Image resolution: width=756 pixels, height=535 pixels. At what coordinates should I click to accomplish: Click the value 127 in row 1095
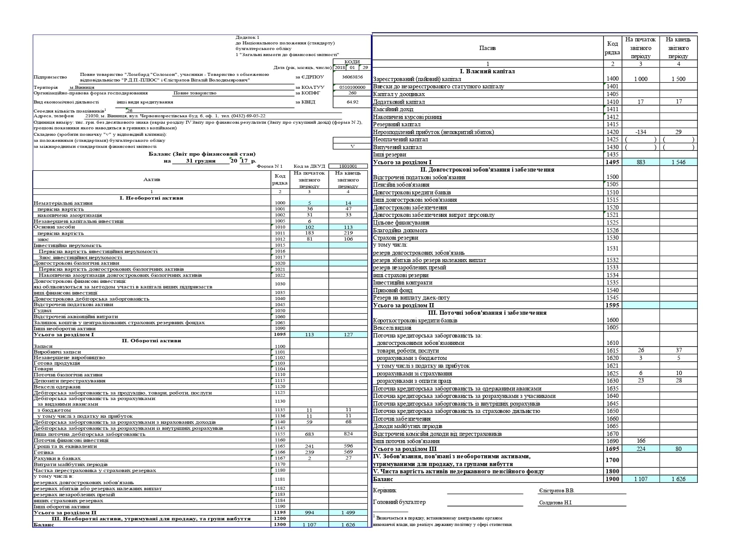(348, 335)
